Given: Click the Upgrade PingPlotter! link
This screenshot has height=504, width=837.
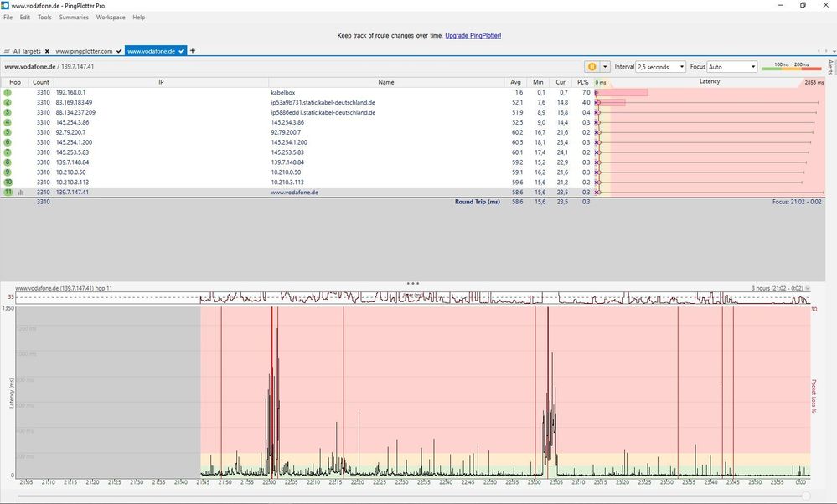Looking at the screenshot, I should 473,36.
